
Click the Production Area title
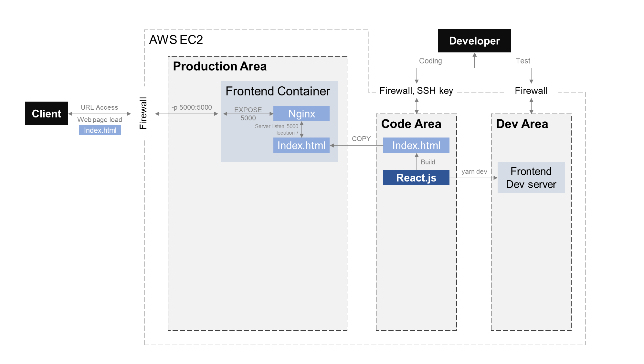coord(220,66)
